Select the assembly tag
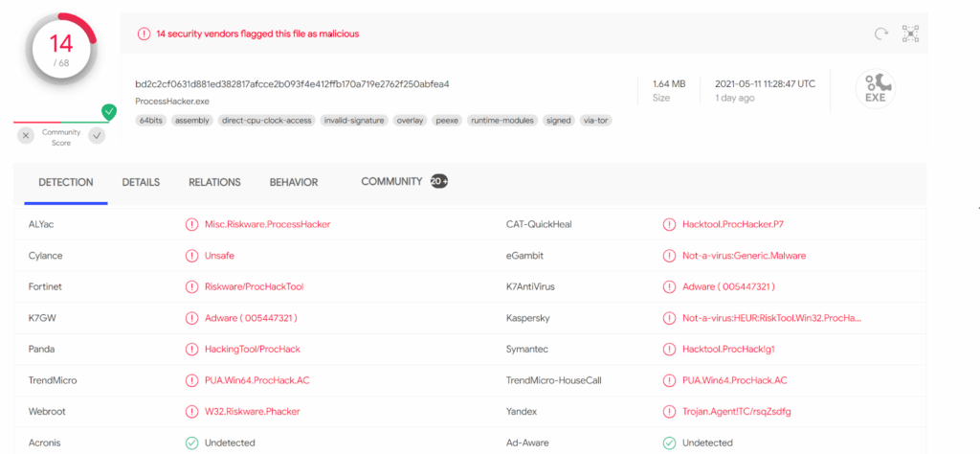Viewport: 980px width, 454px height. tap(191, 121)
